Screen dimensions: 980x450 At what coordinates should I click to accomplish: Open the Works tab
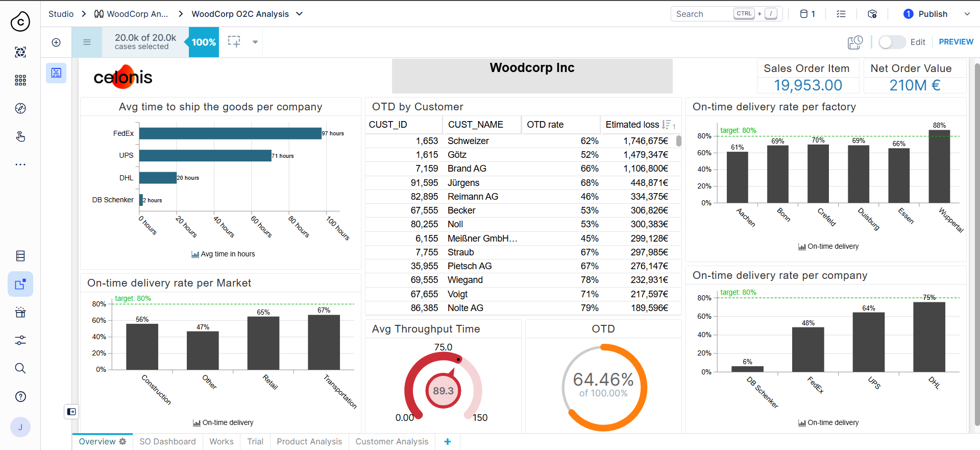pyautogui.click(x=222, y=442)
